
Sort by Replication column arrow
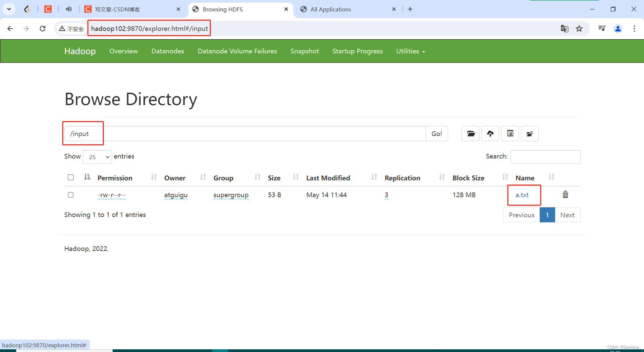coord(442,177)
